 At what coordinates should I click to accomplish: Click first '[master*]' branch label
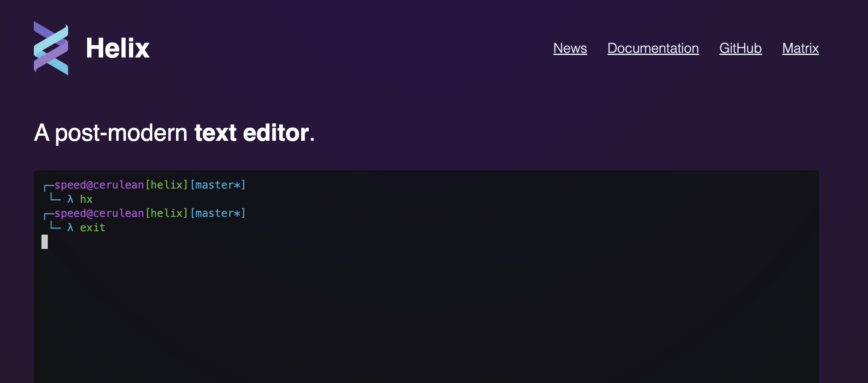click(218, 185)
